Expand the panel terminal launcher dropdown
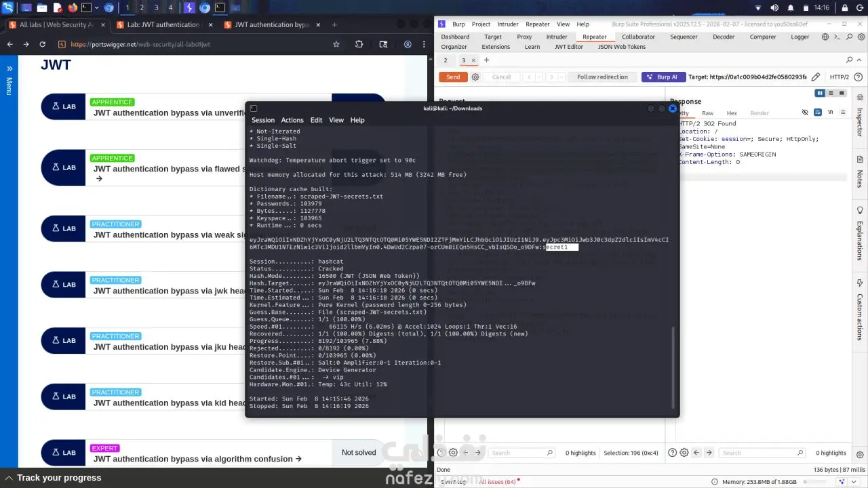The height and width of the screenshot is (488, 868). 98,8
